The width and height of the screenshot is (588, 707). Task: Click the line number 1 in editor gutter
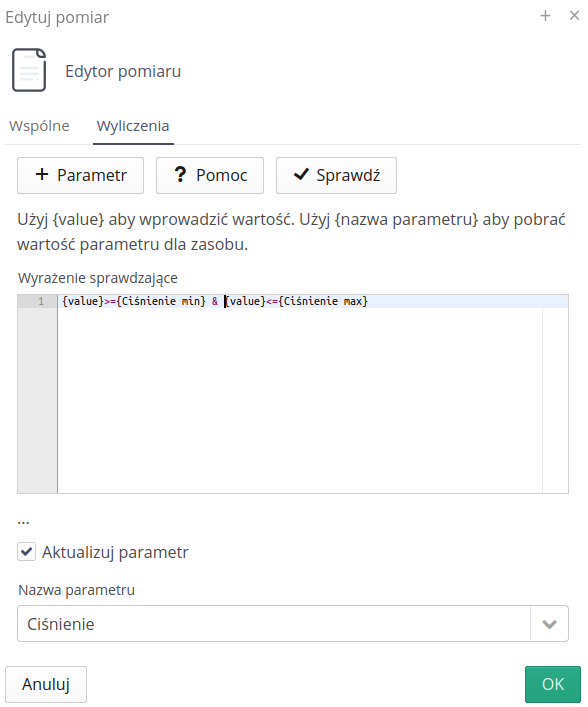click(41, 301)
